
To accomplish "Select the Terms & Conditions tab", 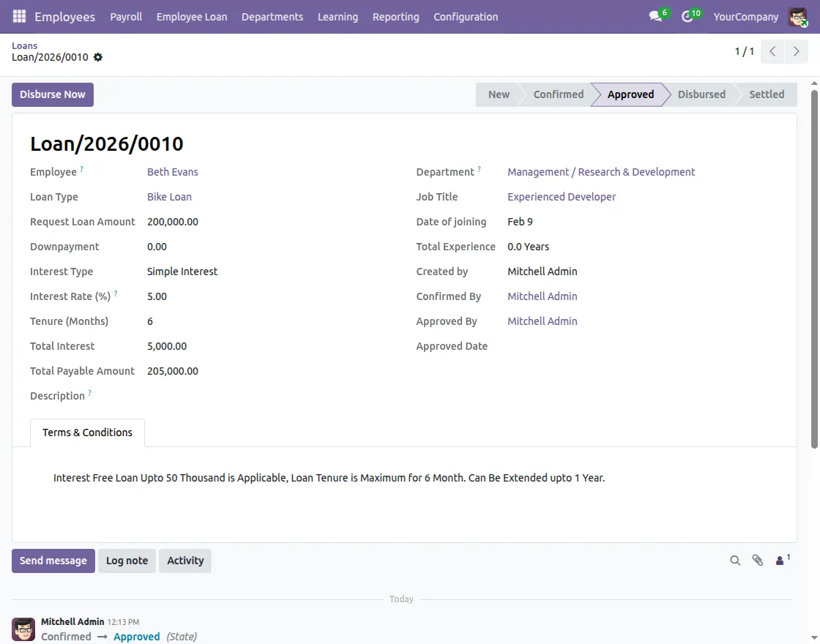I will click(87, 433).
